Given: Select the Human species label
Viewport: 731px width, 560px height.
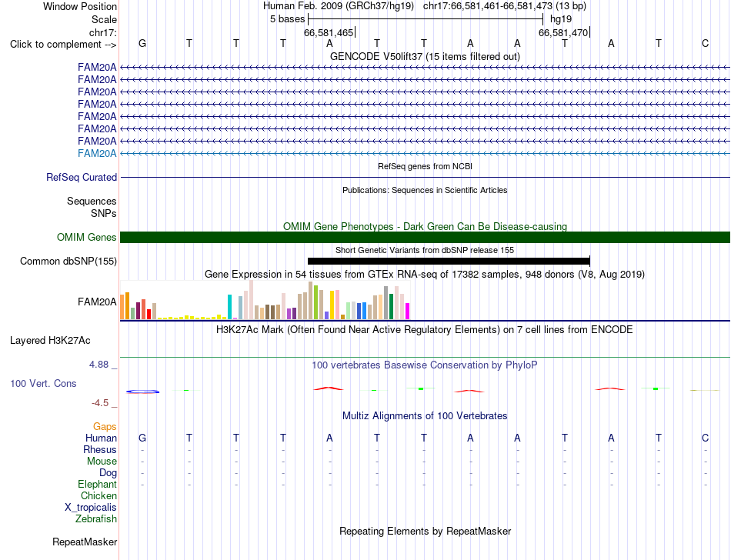Looking at the screenshot, I should click(x=101, y=438).
